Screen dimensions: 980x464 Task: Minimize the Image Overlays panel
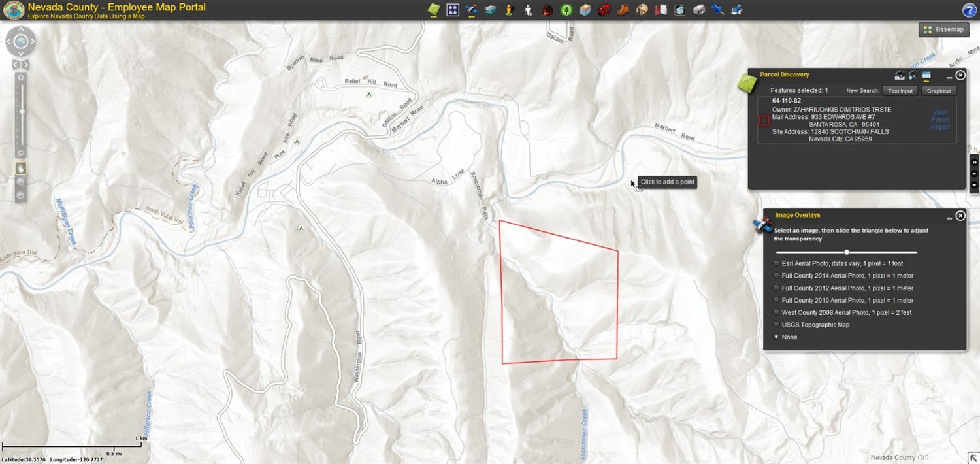click(949, 218)
